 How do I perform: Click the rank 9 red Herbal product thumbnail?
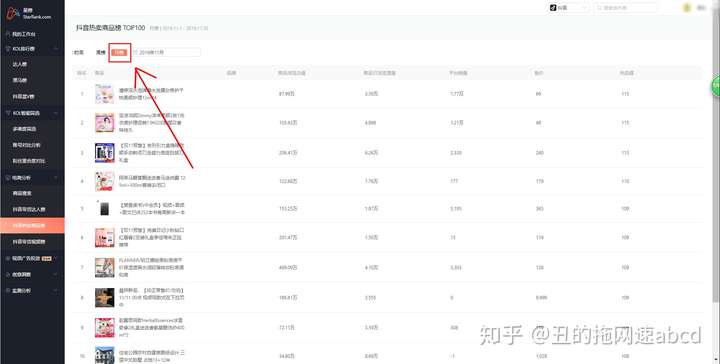105,328
